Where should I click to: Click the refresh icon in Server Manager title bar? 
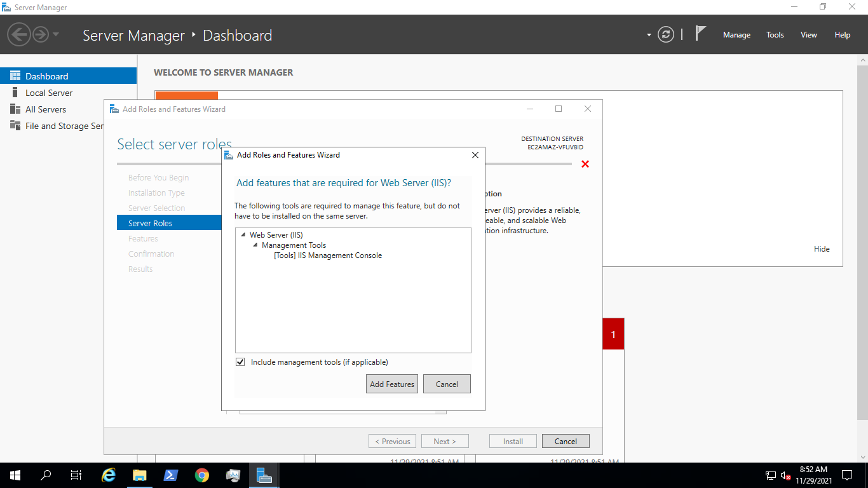pos(665,34)
